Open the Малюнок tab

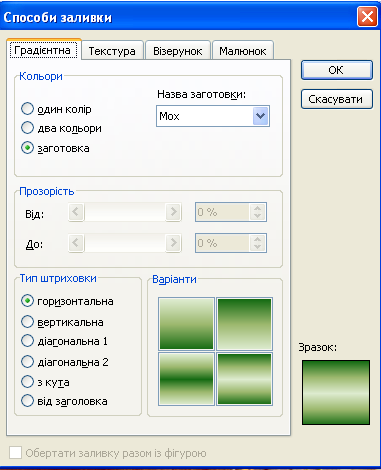[243, 51]
